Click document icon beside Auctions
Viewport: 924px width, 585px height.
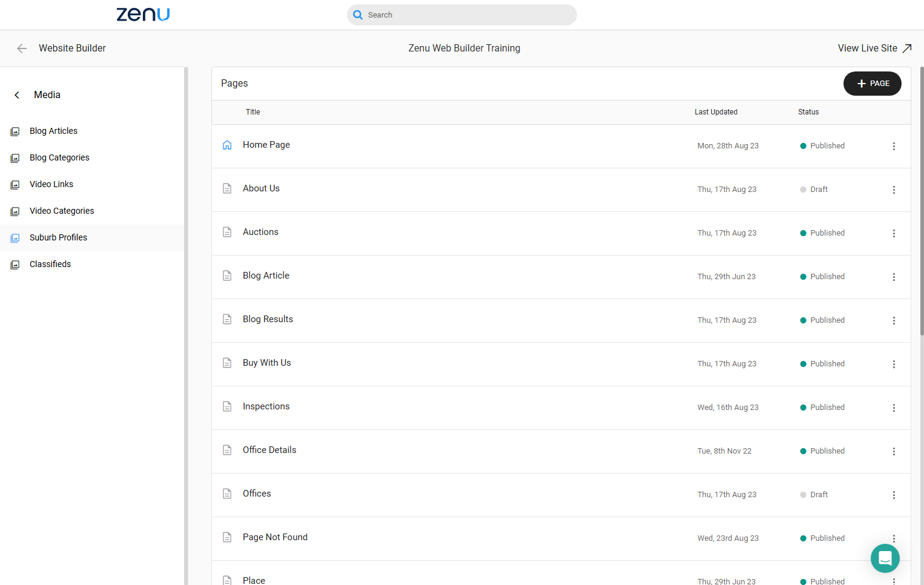(x=227, y=232)
